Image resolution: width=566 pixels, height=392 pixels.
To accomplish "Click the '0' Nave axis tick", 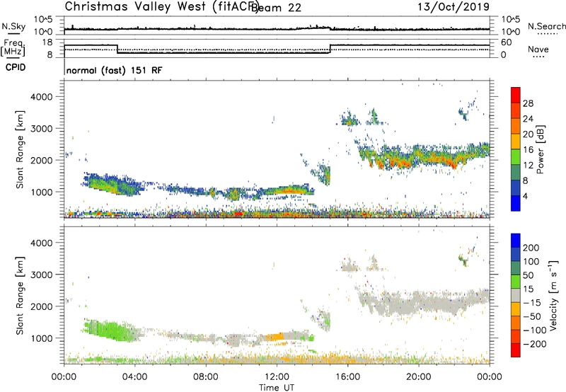I will tap(504, 55).
